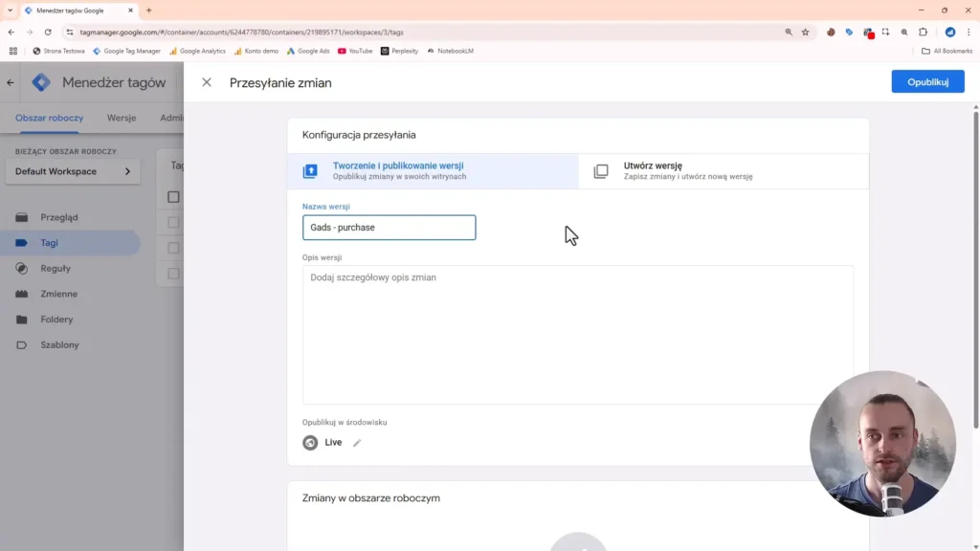Open Perplexity bookmark
This screenshot has width=980, height=551.
pos(399,52)
